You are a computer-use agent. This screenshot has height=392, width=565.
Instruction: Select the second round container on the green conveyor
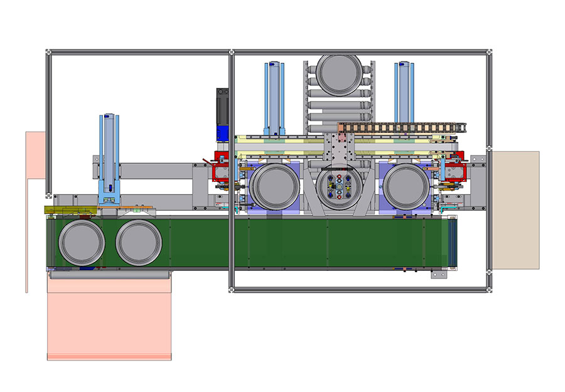pyautogui.click(x=139, y=242)
